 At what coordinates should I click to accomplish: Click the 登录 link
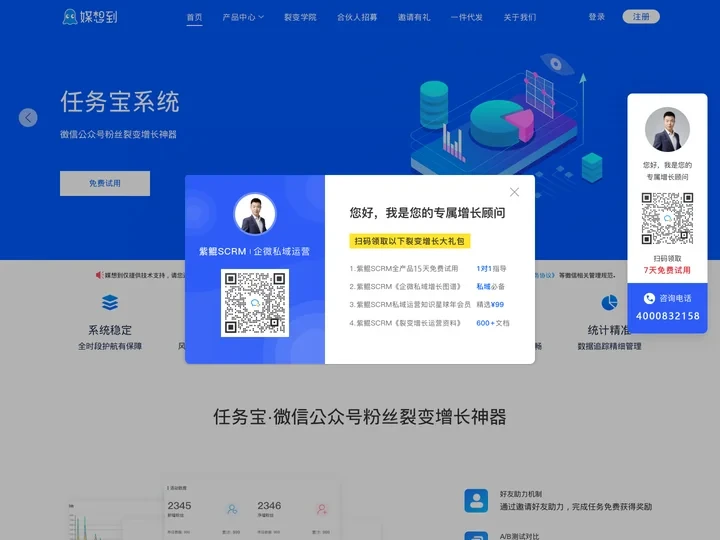coord(596,17)
